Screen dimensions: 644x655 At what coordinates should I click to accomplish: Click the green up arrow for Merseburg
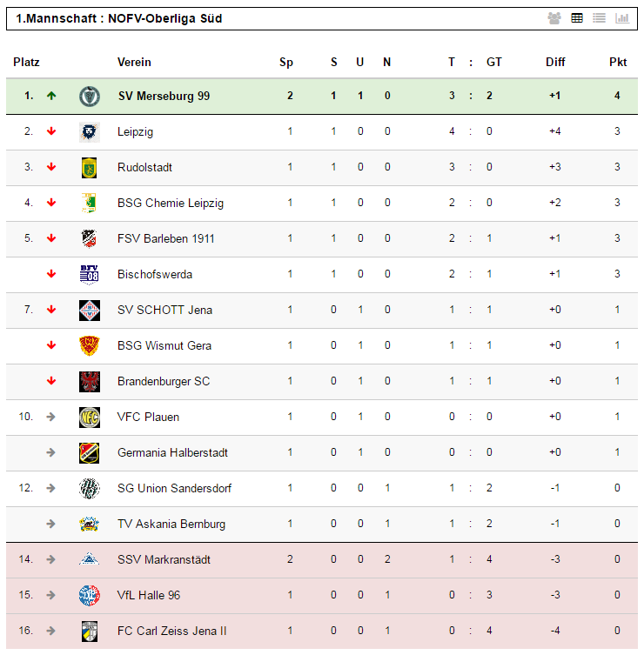point(51,96)
